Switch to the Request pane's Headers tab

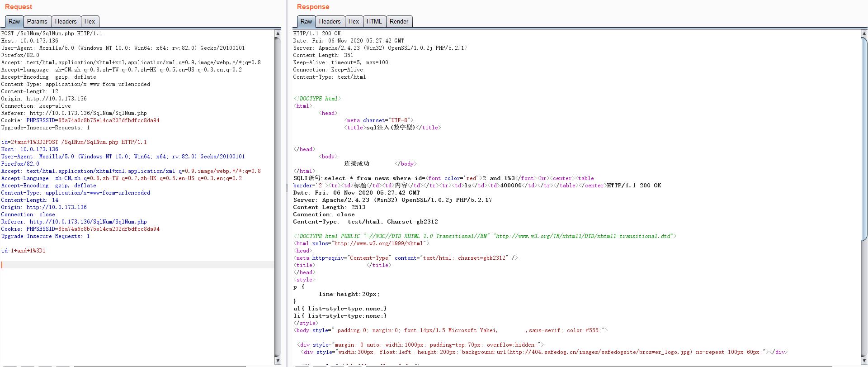(66, 21)
